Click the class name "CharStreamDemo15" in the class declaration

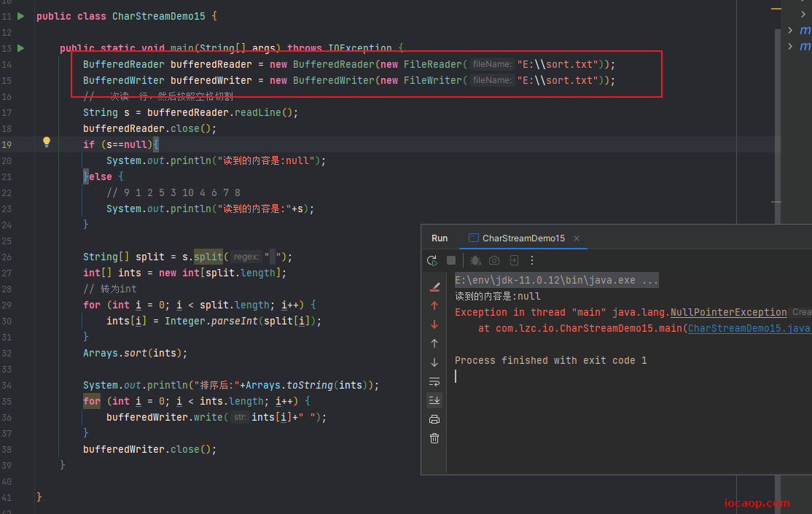158,16
